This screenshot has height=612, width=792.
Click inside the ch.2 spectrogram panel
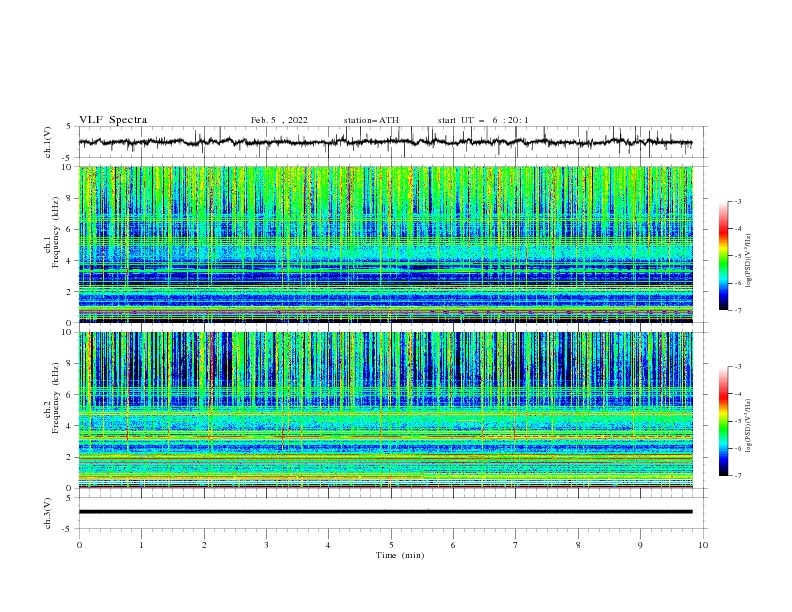coord(386,410)
